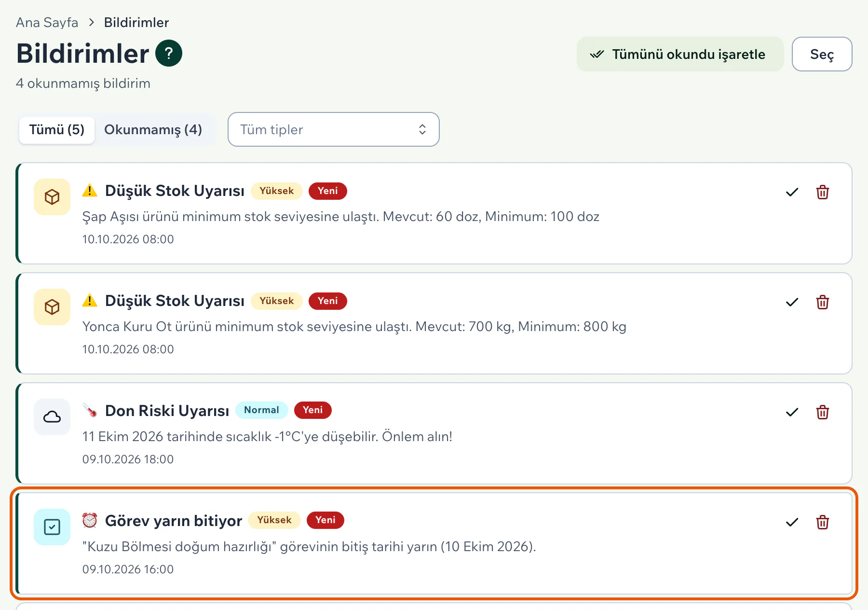The image size is (868, 610).
Task: Click the Seç selection button
Action: 822,54
